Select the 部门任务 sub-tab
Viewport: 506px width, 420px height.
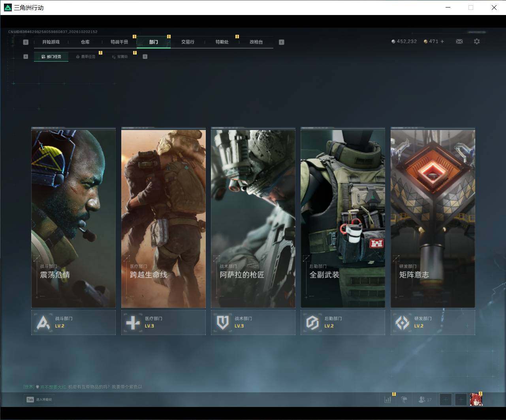pyautogui.click(x=51, y=57)
